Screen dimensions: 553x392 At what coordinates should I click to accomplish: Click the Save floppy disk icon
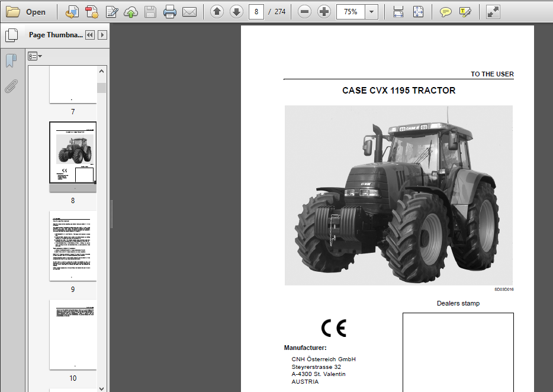click(150, 12)
